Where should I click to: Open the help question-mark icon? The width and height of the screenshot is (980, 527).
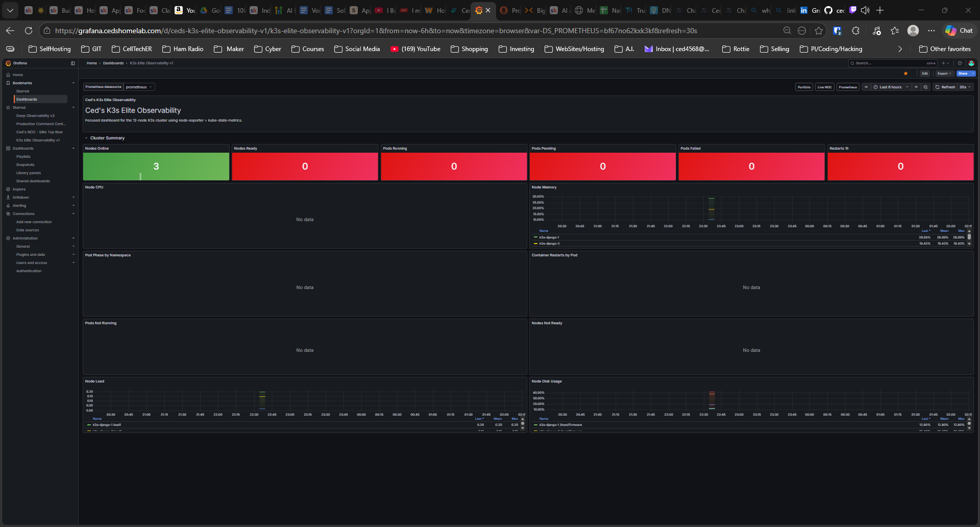tap(960, 63)
